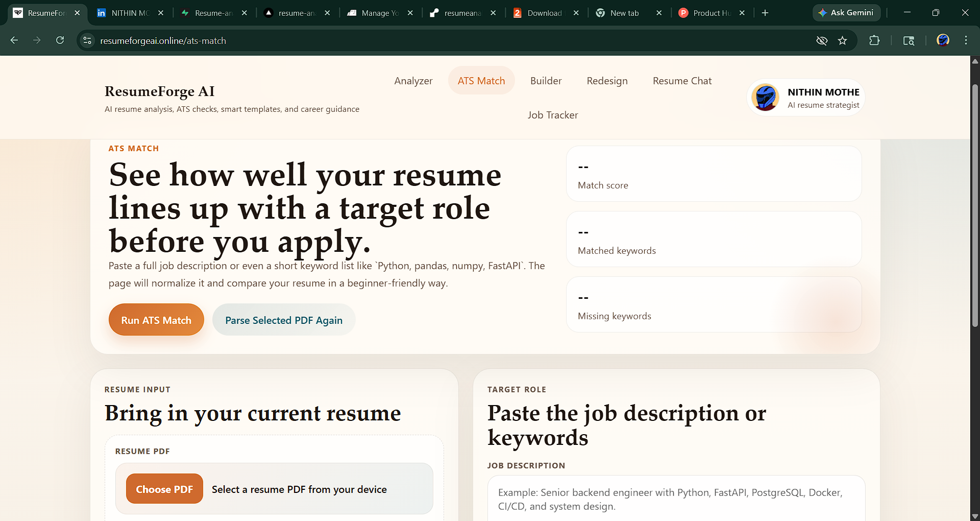Viewport: 980px width, 521px height.
Task: Open the Chrome profile avatar
Action: coord(943,40)
